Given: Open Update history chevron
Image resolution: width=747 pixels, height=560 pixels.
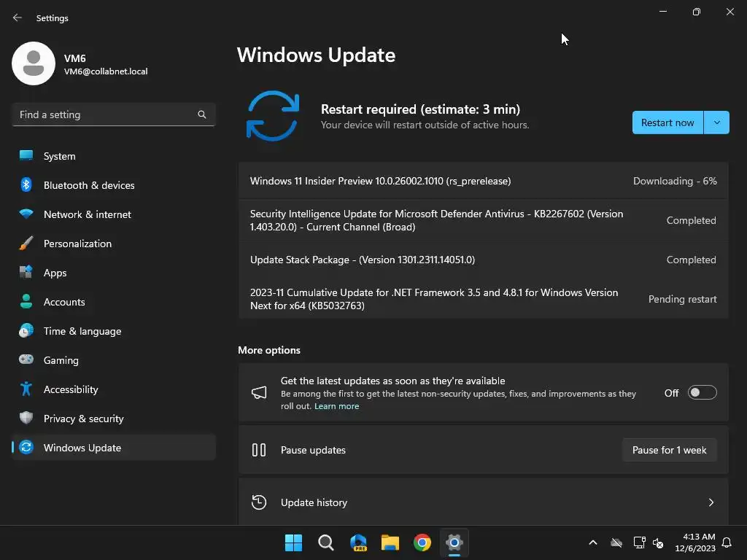Looking at the screenshot, I should (x=711, y=502).
